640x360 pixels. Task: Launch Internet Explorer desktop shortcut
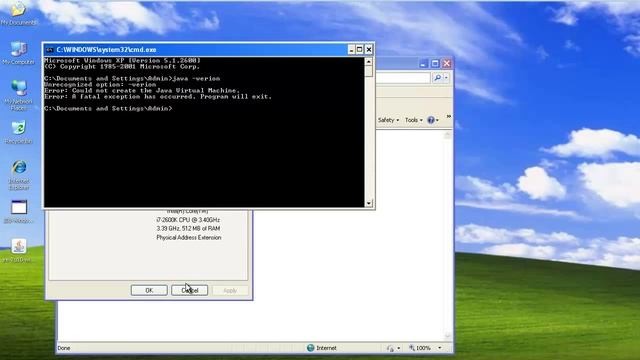19,175
